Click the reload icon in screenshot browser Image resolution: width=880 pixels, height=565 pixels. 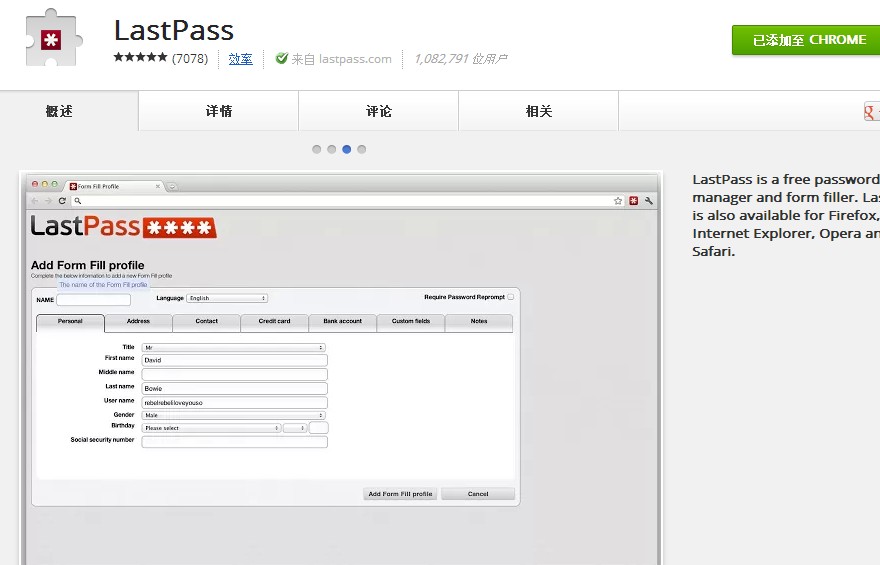[x=62, y=201]
